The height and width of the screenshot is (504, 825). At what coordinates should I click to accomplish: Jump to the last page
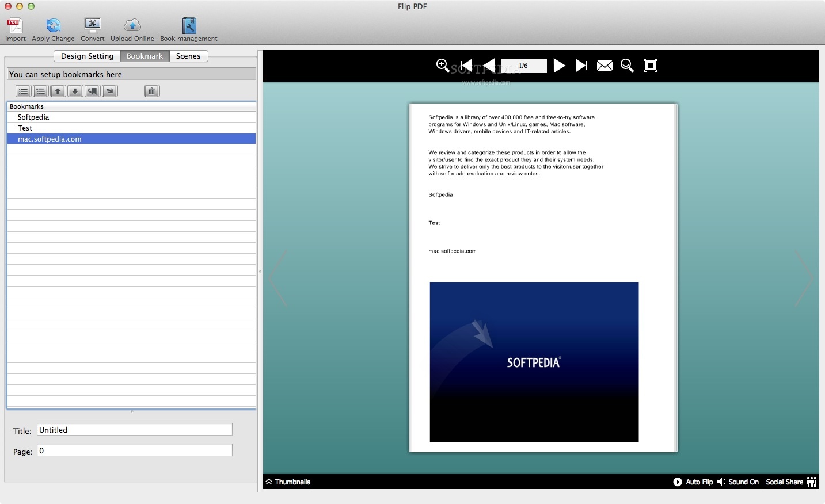pos(581,66)
